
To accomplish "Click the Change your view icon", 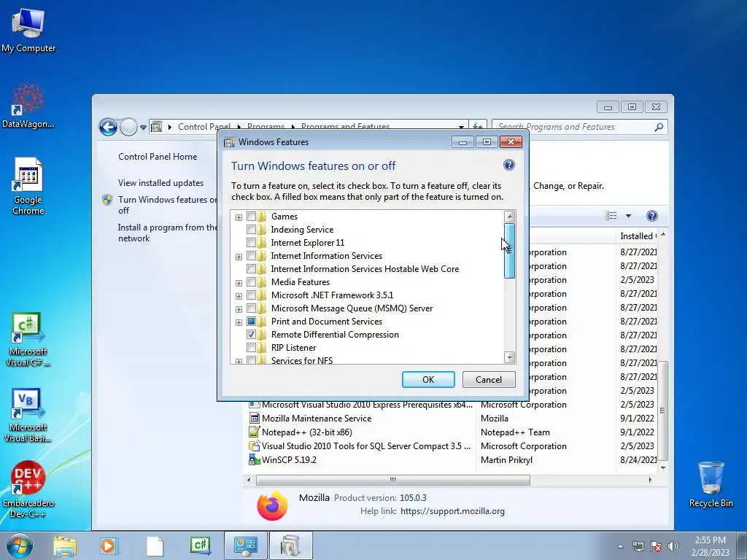I will 611,216.
